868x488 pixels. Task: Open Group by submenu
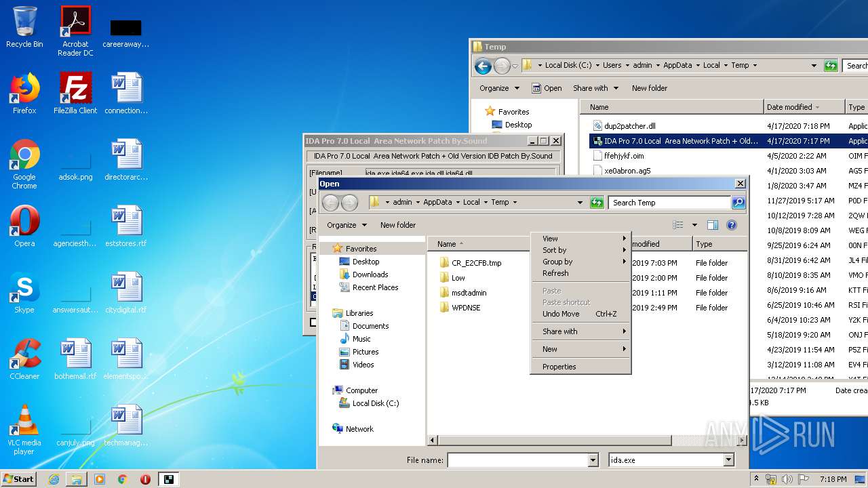581,262
